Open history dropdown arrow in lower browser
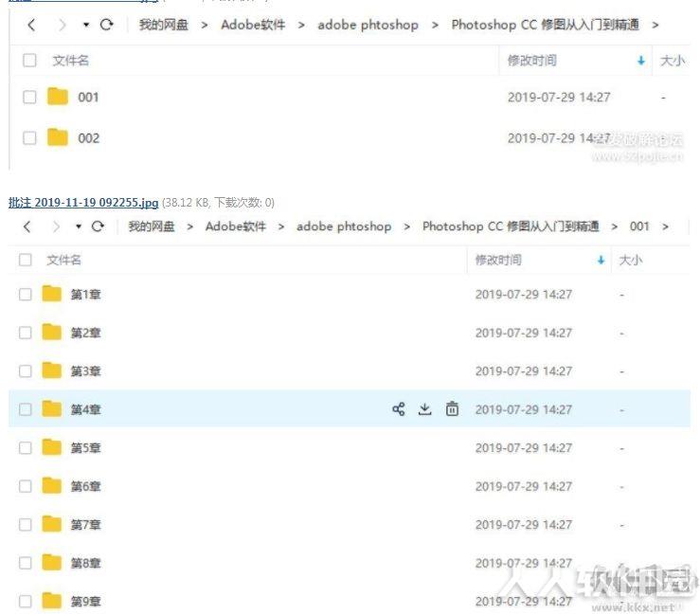 (79, 226)
